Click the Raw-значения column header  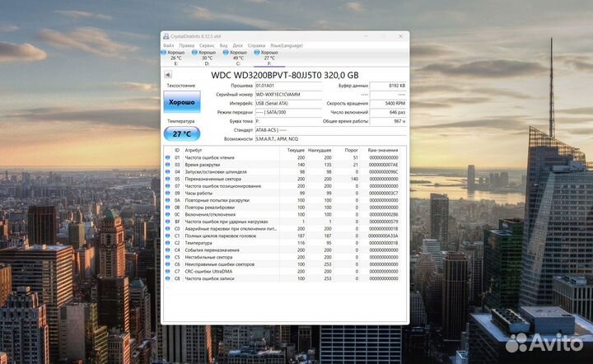tap(383, 151)
